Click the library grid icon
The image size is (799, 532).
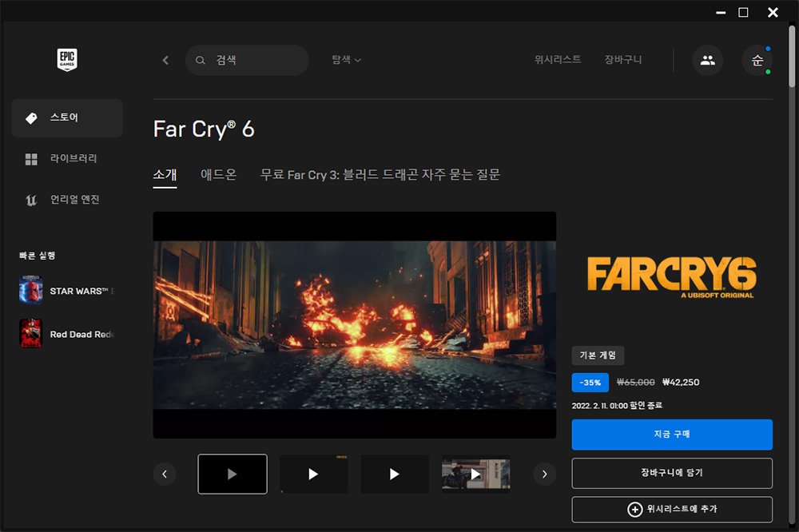[31, 159]
